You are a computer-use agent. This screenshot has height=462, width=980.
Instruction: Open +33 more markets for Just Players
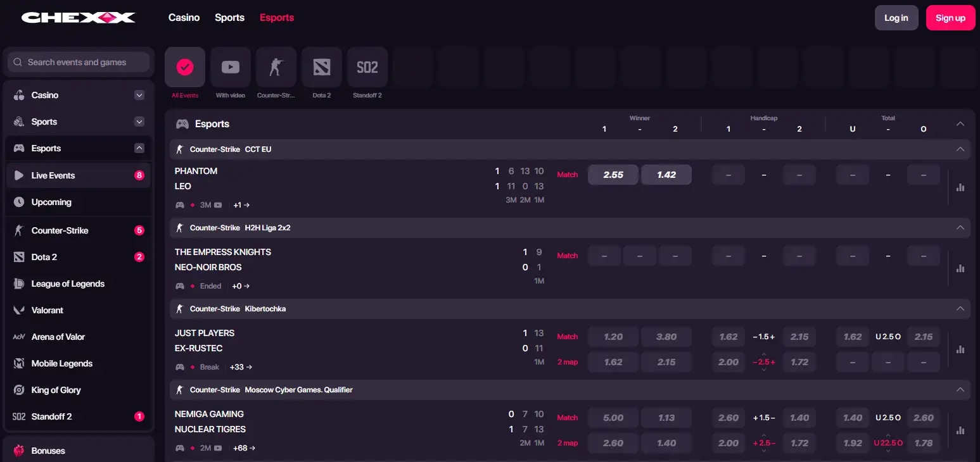point(241,367)
